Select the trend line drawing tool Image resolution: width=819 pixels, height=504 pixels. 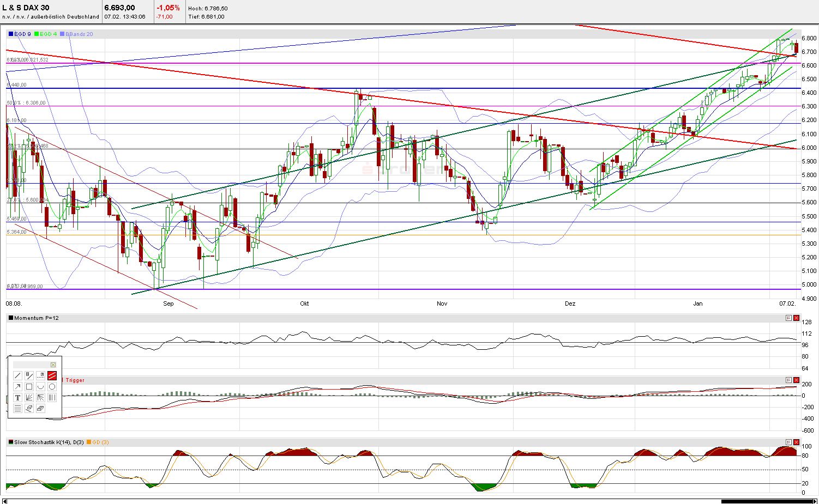17,375
